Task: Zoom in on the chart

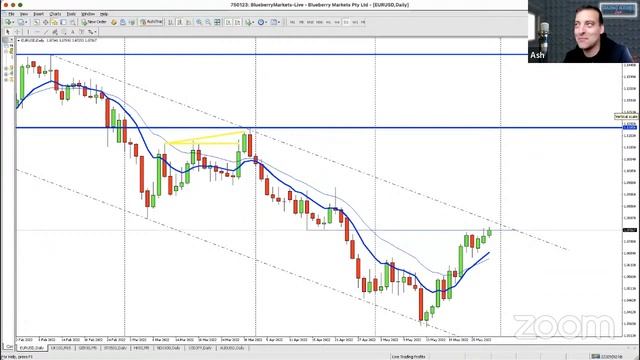Action: click(199, 22)
